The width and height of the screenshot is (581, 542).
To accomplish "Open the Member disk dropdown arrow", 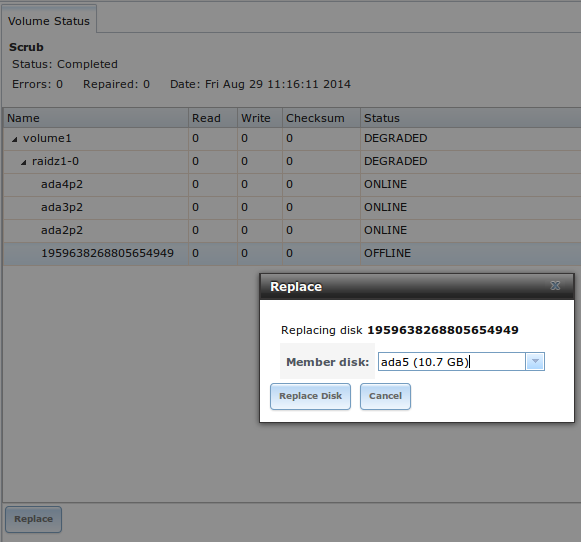I will click(535, 362).
